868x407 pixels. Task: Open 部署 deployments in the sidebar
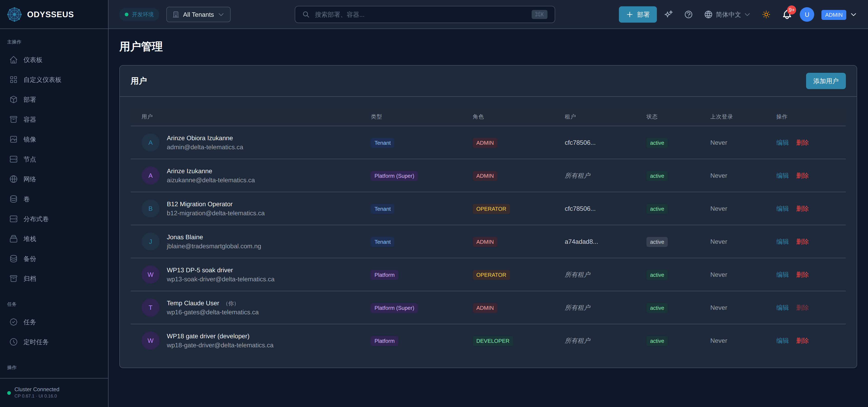(x=54, y=99)
